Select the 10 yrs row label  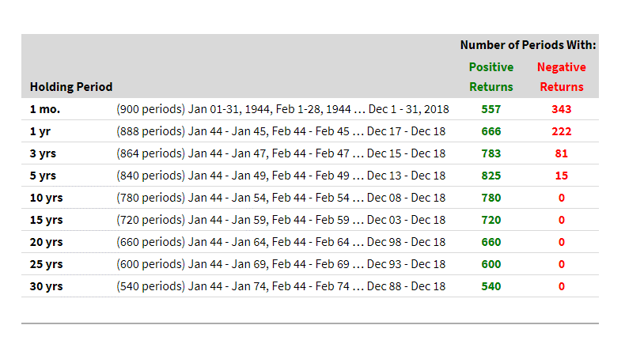point(46,198)
